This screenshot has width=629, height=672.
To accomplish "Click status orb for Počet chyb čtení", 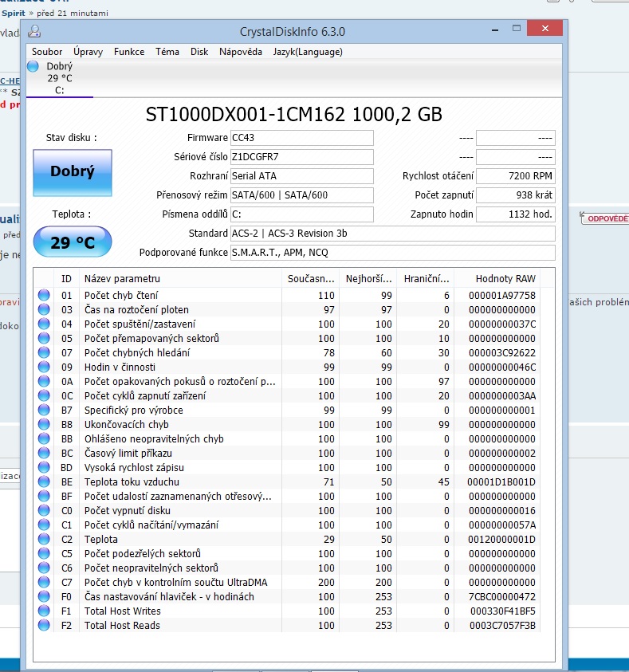I will (x=44, y=295).
